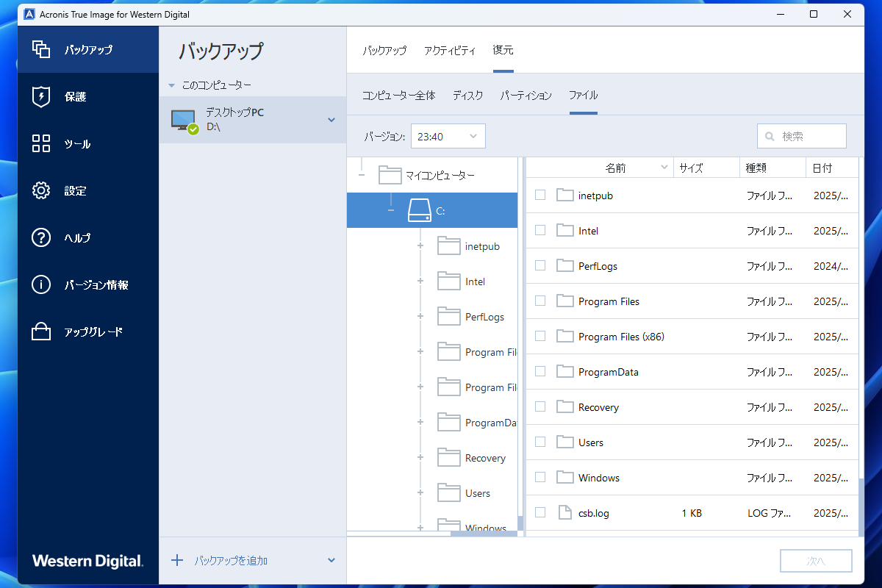Open the バージョン dropdown showing 23:40

(448, 136)
